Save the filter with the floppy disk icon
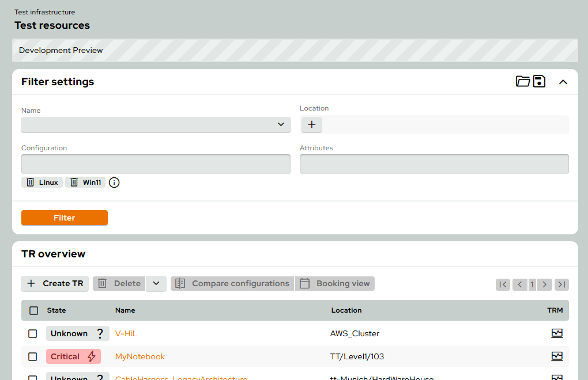The width and height of the screenshot is (588, 380). [x=540, y=81]
